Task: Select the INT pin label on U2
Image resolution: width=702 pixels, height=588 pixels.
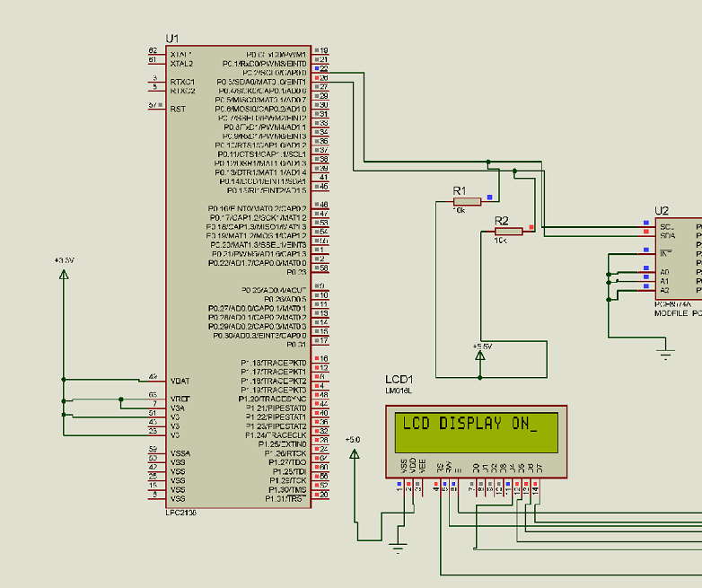Action: pos(666,254)
